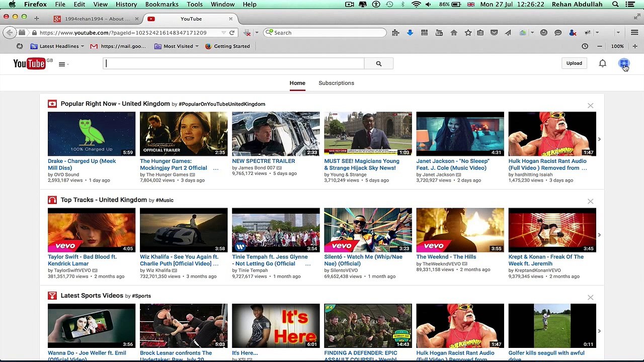Viewport: 644px width, 362px height.
Task: Click the YouTube toolbar extension icon
Action: tap(439, 33)
